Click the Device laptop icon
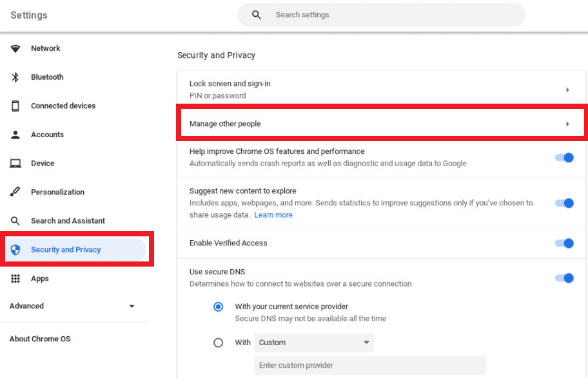The image size is (588, 378). [x=15, y=164]
